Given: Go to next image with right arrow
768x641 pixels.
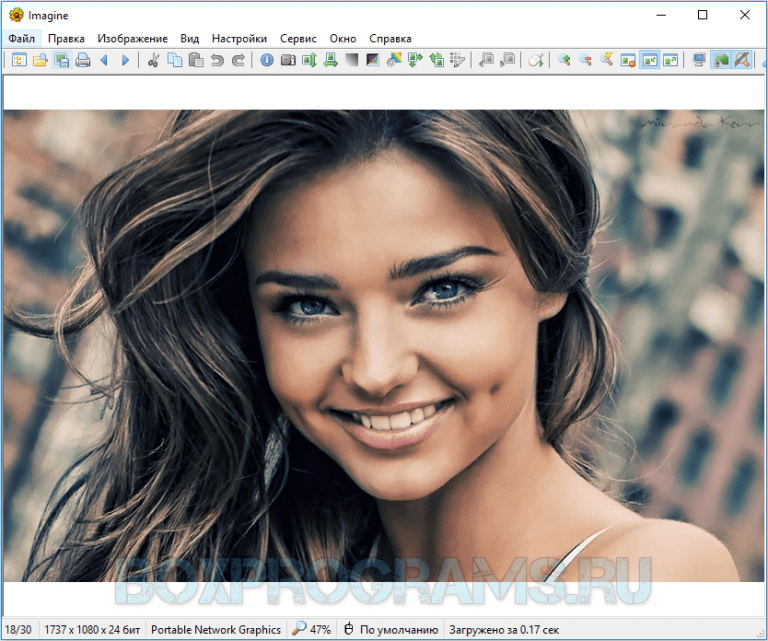Looking at the screenshot, I should pyautogui.click(x=125, y=61).
